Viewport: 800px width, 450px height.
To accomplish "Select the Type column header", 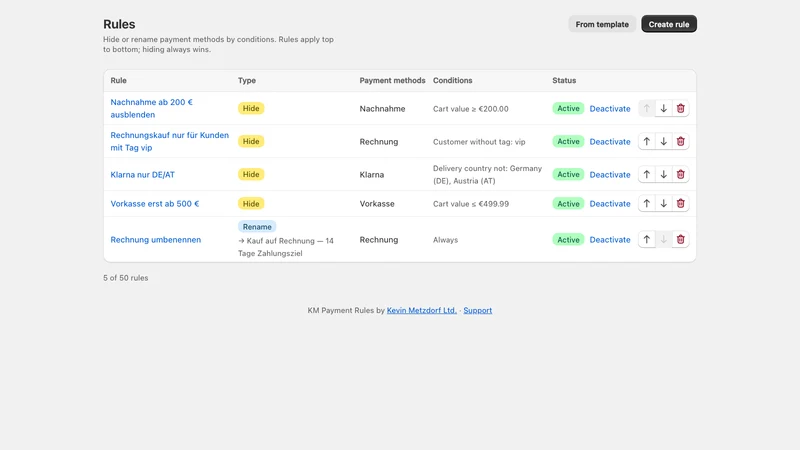I will [x=247, y=81].
